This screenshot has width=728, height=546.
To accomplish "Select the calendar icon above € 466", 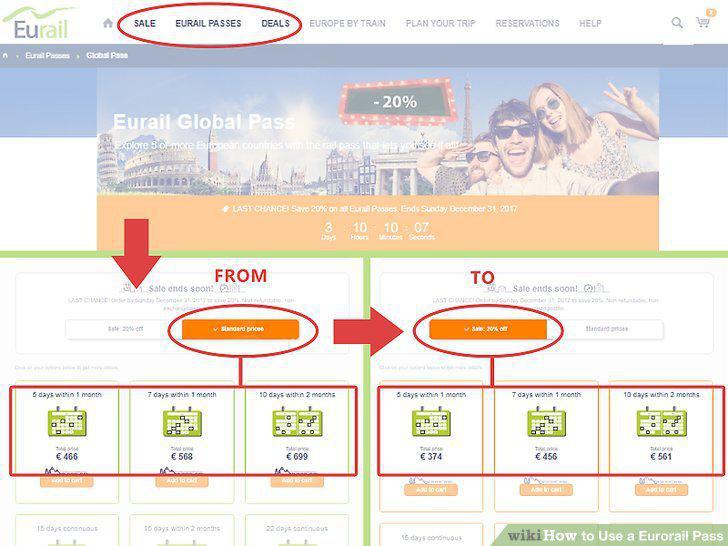I will coord(67,421).
